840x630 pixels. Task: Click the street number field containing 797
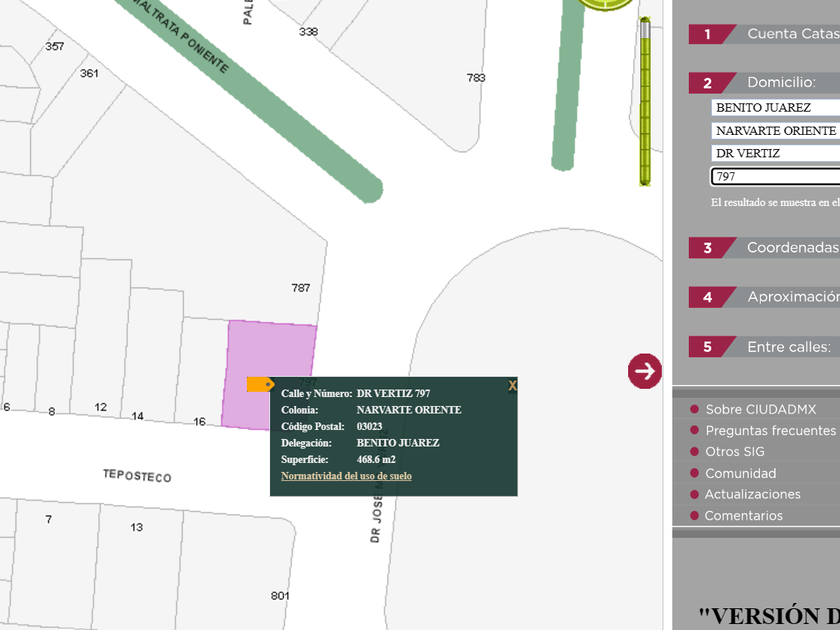775,177
